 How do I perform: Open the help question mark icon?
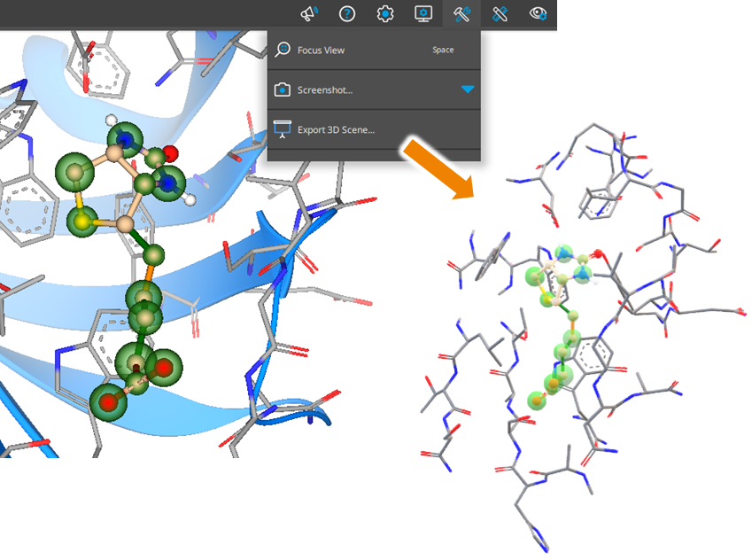click(x=346, y=13)
